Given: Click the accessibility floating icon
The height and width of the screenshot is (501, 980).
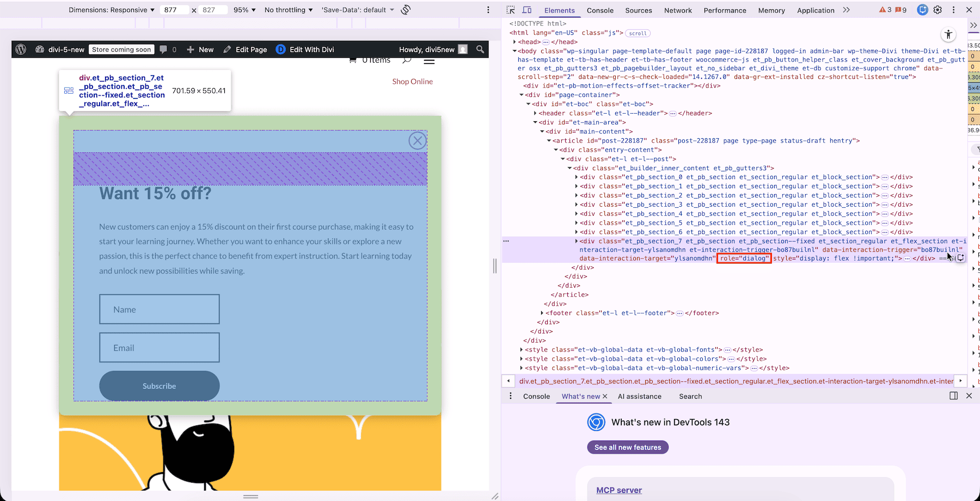Looking at the screenshot, I should tap(948, 35).
